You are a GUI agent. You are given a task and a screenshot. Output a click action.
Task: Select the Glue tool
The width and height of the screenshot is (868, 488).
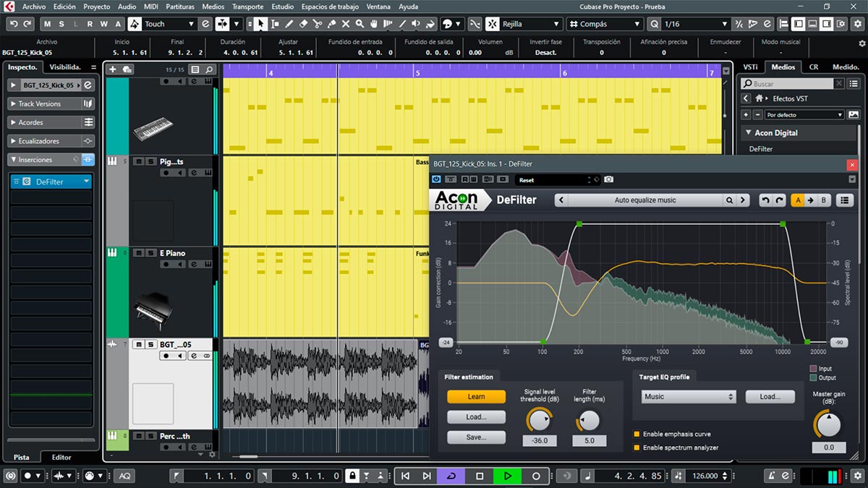tap(332, 24)
